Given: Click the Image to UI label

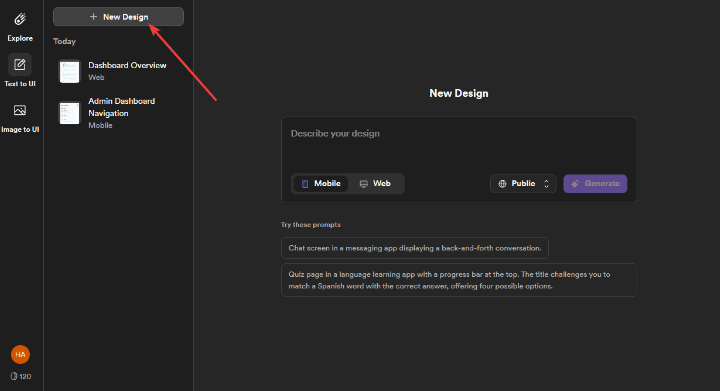Looking at the screenshot, I should (20, 129).
